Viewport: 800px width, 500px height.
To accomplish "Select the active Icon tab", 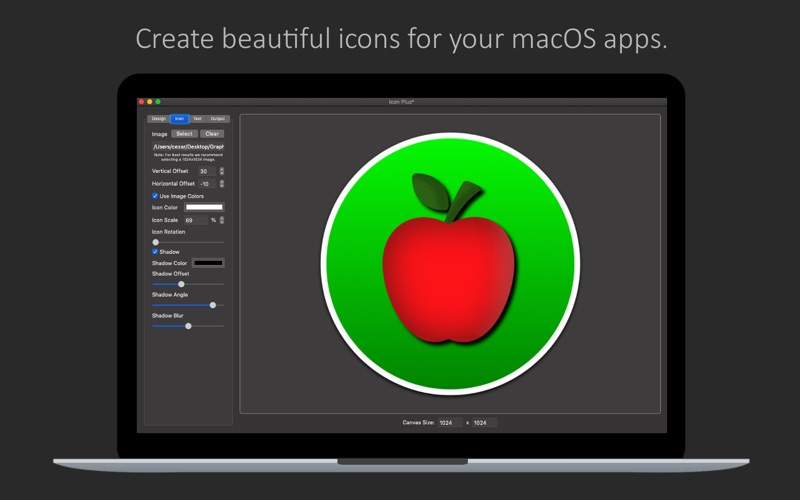I will [x=179, y=119].
